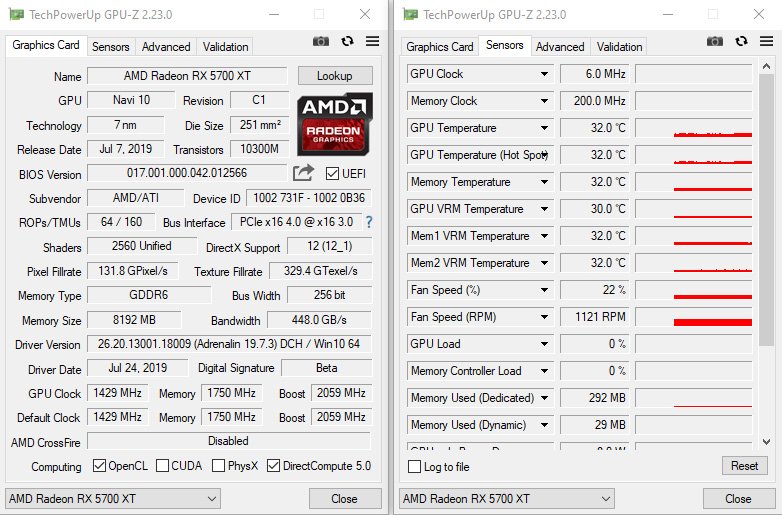The height and width of the screenshot is (515, 782).
Task: Enable the Log to file checkbox
Action: pos(414,467)
